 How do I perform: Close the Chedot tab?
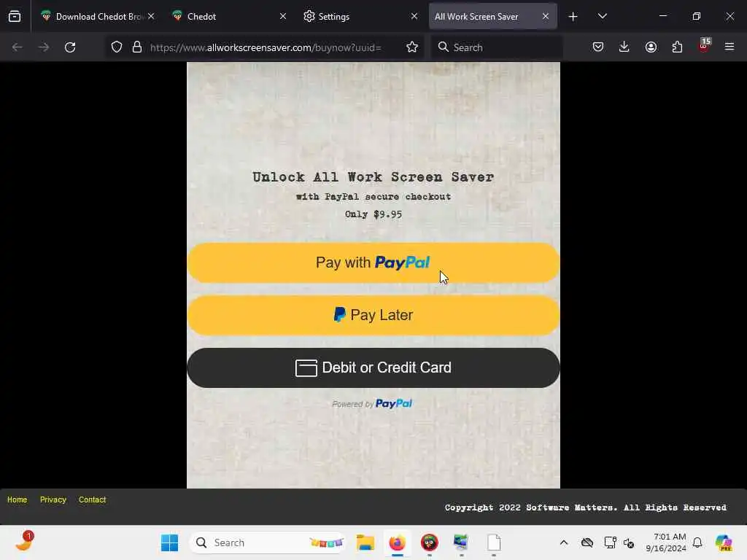click(x=283, y=16)
